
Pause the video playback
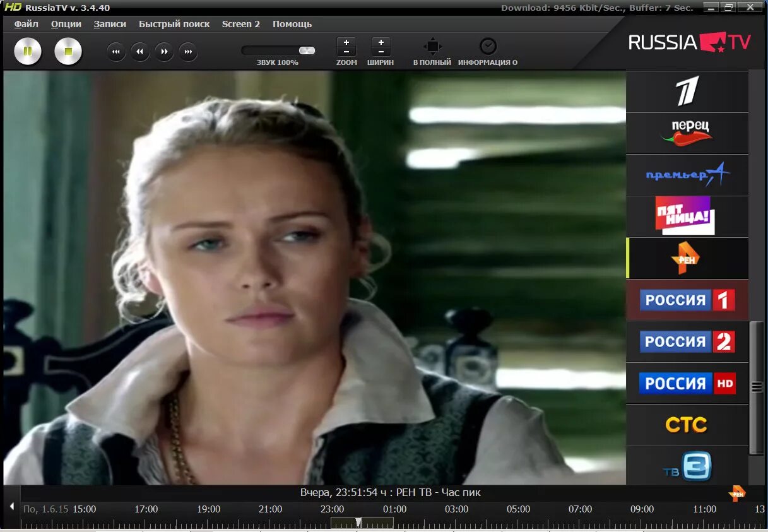pos(28,51)
